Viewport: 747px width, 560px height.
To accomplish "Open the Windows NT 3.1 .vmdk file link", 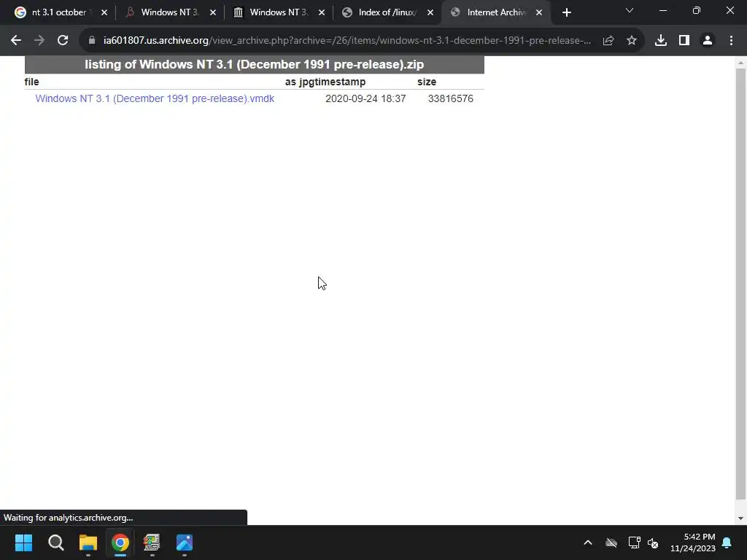I will click(155, 98).
